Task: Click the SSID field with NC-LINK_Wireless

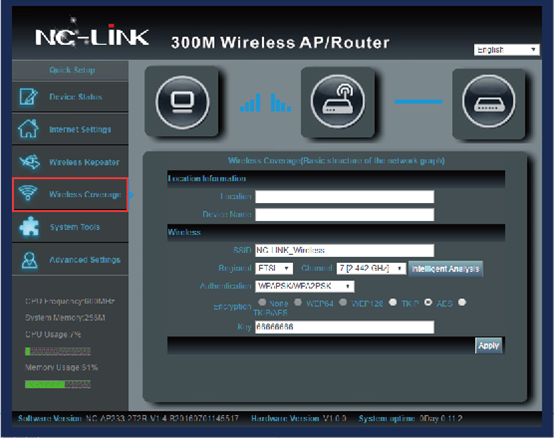Action: pyautogui.click(x=344, y=250)
